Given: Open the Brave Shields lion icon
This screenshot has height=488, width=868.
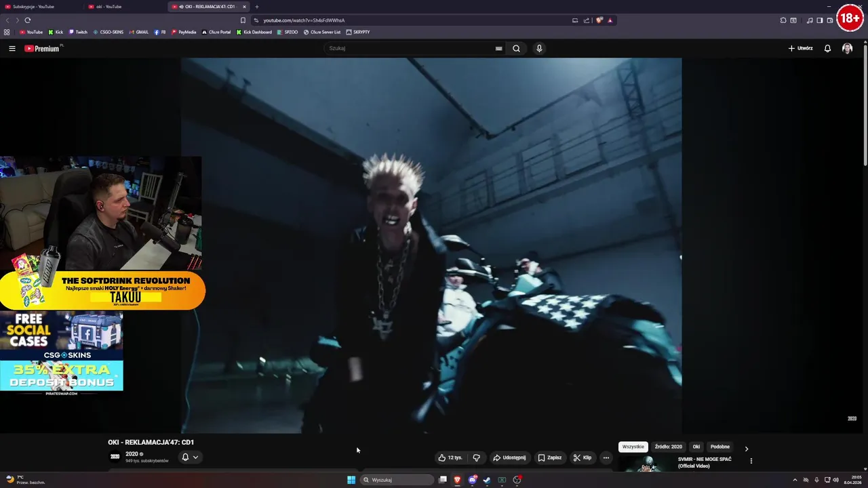Looking at the screenshot, I should [599, 20].
